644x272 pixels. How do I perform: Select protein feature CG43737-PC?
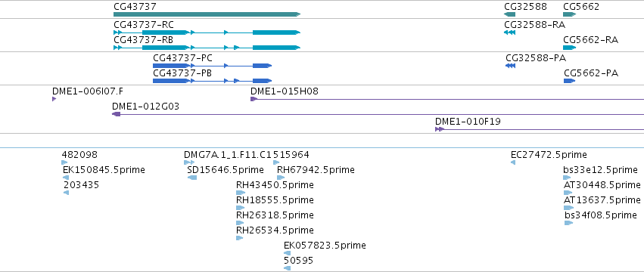tap(213, 66)
